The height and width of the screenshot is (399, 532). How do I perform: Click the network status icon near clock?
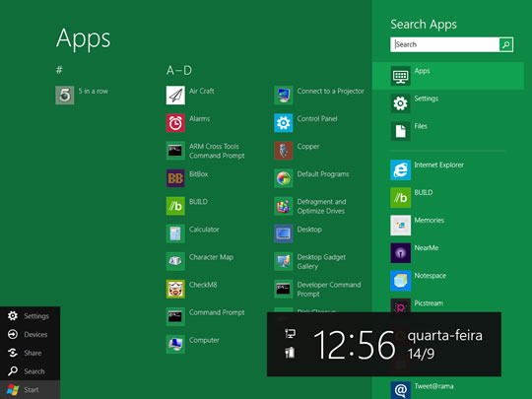tap(290, 334)
